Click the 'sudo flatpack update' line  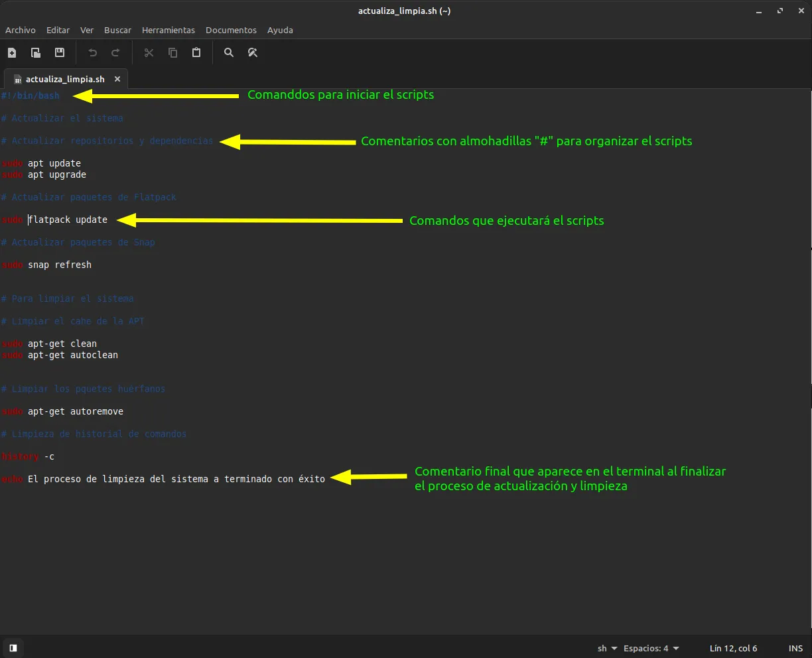coord(54,220)
